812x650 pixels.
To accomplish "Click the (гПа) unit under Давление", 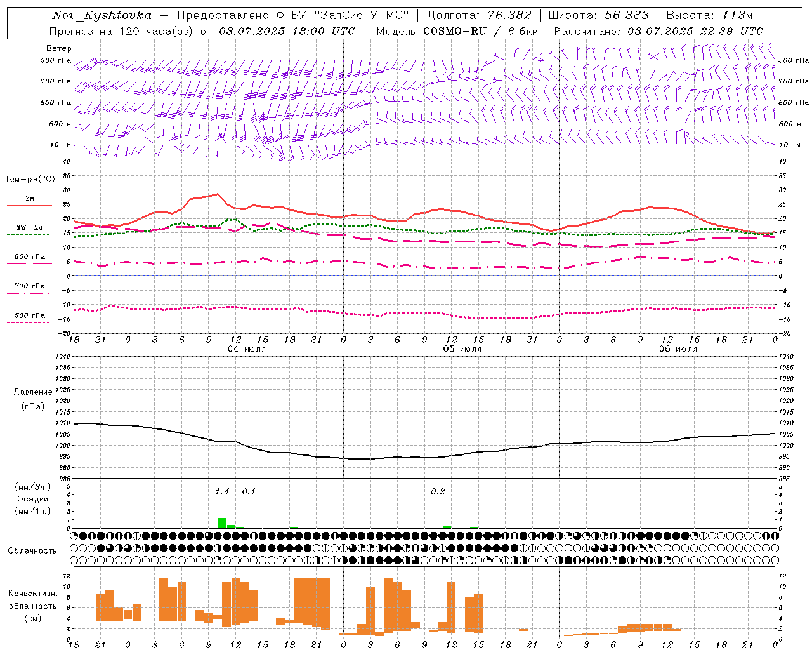I will point(32,406).
